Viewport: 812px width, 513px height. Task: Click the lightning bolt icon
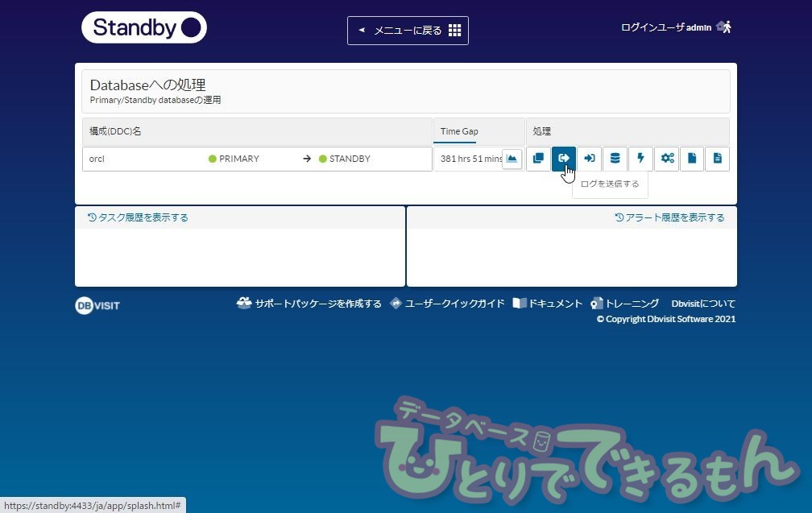point(641,159)
